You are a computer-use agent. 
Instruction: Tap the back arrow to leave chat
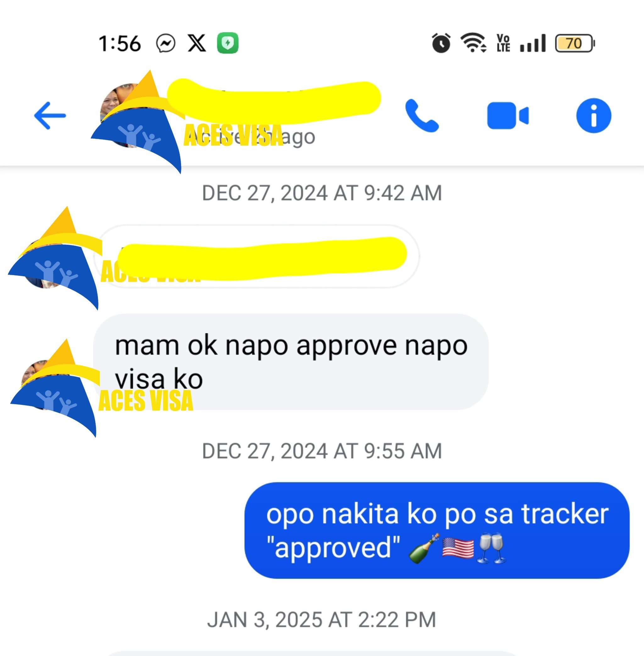pyautogui.click(x=50, y=116)
